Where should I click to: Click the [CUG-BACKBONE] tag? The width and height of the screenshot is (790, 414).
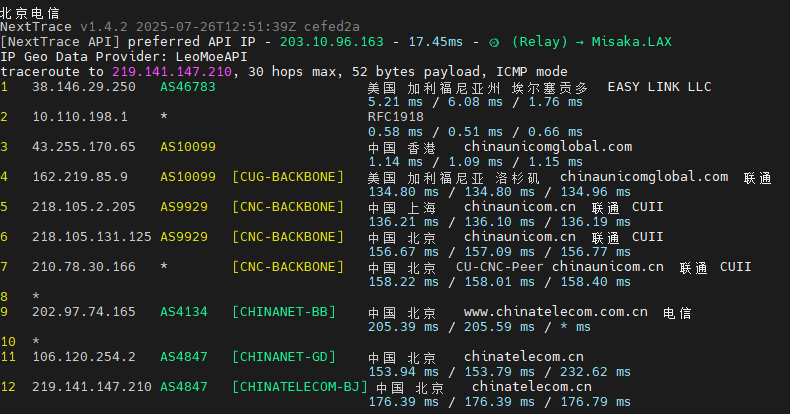(288, 177)
